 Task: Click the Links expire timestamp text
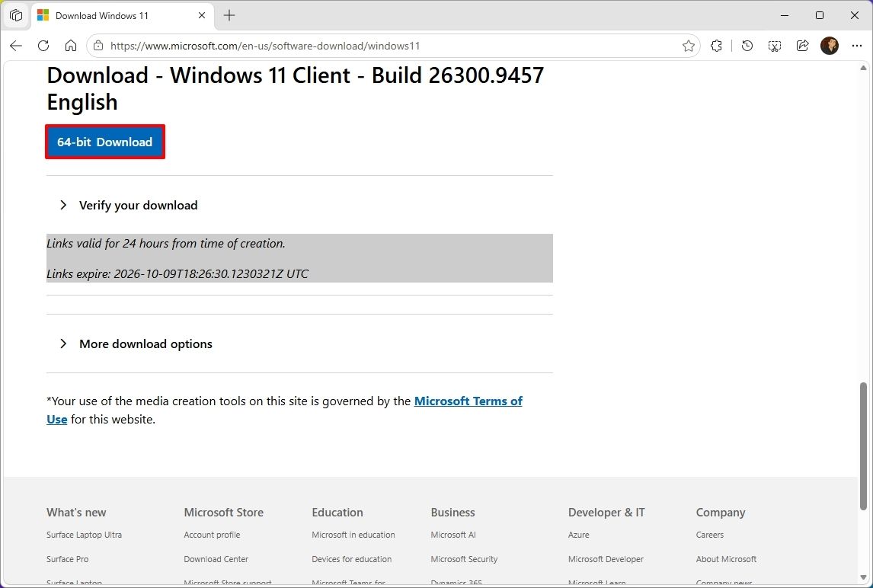[x=177, y=274]
